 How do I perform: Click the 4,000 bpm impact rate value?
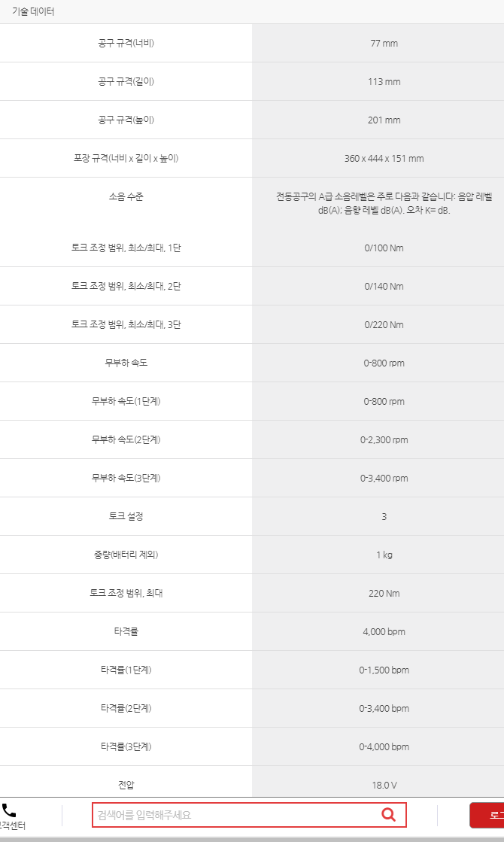[x=384, y=632]
